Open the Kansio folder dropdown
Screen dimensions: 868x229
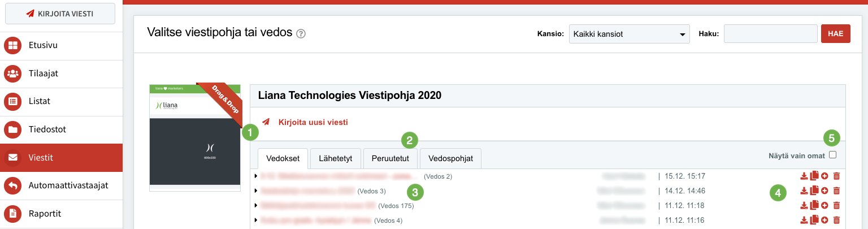[629, 34]
